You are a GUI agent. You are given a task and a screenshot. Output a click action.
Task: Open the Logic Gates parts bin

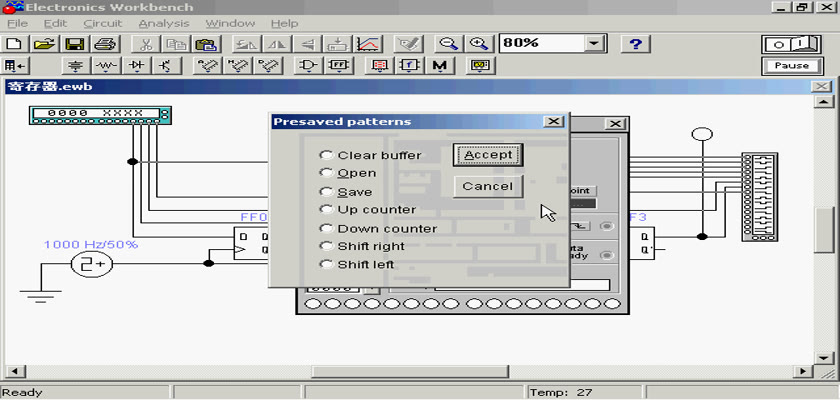(309, 66)
